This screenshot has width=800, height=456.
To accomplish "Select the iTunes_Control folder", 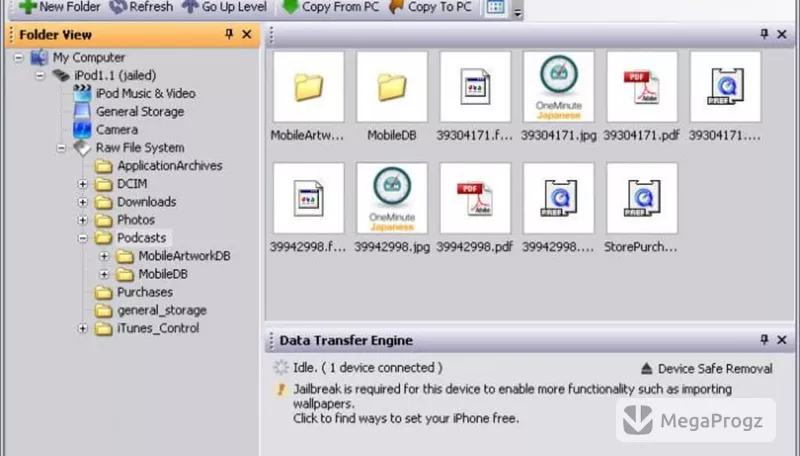I will tap(158, 328).
